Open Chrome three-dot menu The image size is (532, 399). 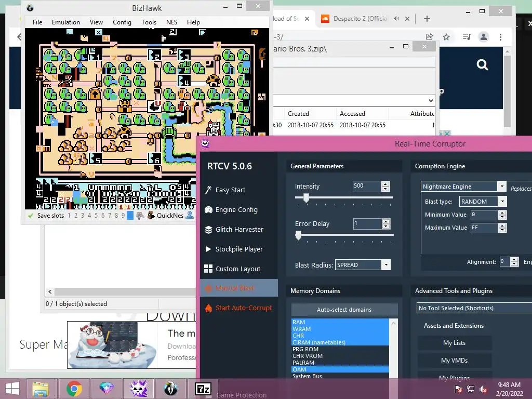(x=500, y=37)
